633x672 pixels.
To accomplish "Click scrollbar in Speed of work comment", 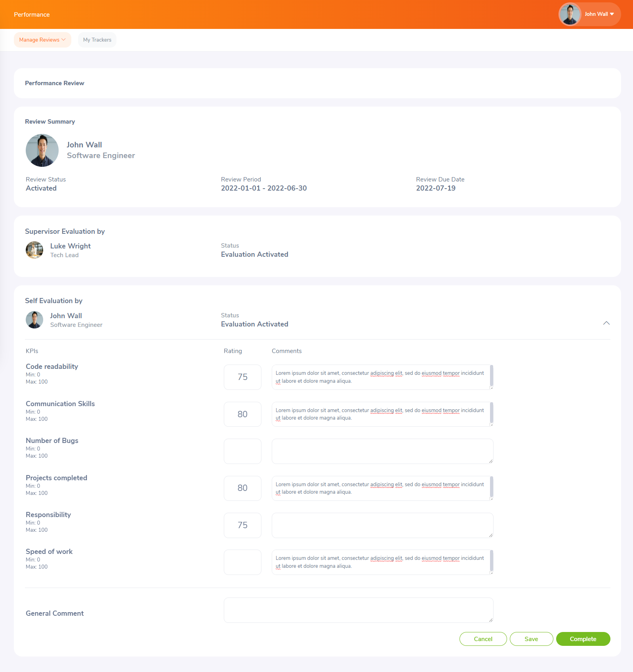I will point(492,560).
